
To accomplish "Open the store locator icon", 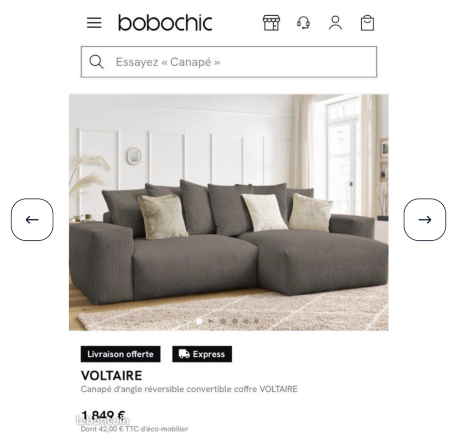I will 271,23.
